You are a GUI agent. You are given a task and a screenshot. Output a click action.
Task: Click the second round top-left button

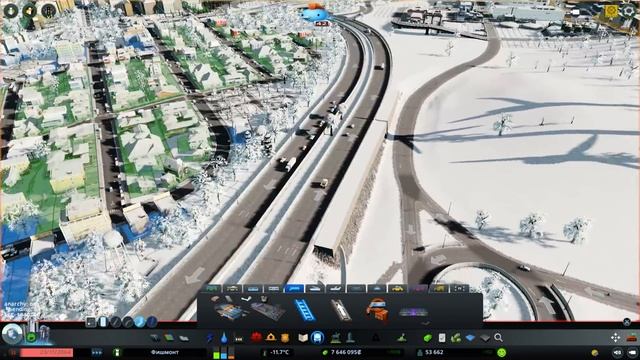(x=29, y=11)
